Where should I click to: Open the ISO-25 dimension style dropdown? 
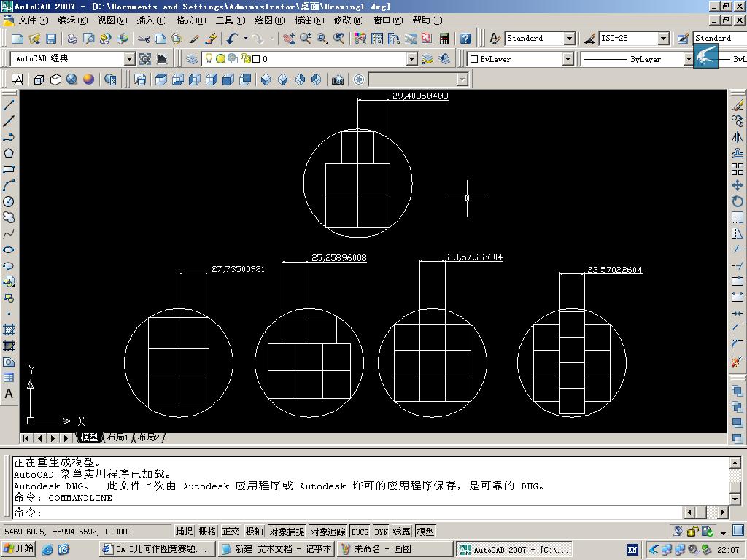tap(664, 39)
